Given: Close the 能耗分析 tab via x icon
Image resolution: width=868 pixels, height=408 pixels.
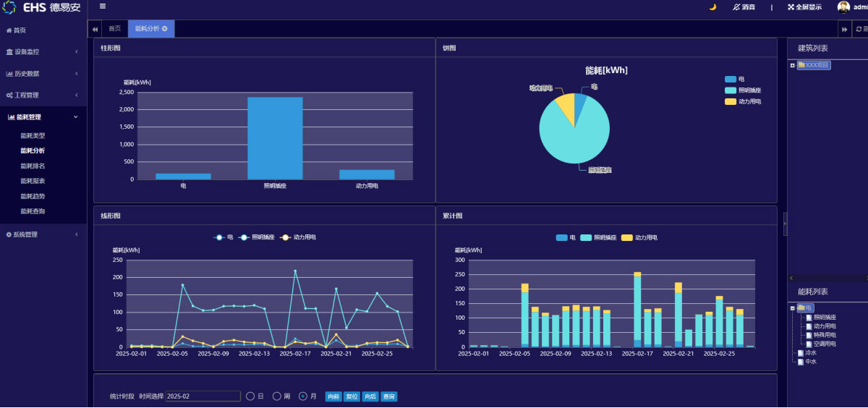Looking at the screenshot, I should point(165,29).
